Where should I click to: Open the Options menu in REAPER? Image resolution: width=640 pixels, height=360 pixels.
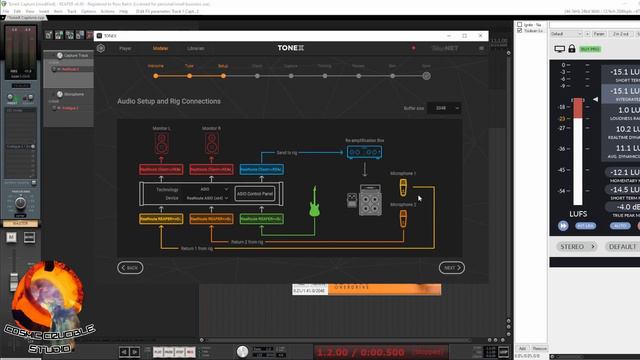click(88, 11)
